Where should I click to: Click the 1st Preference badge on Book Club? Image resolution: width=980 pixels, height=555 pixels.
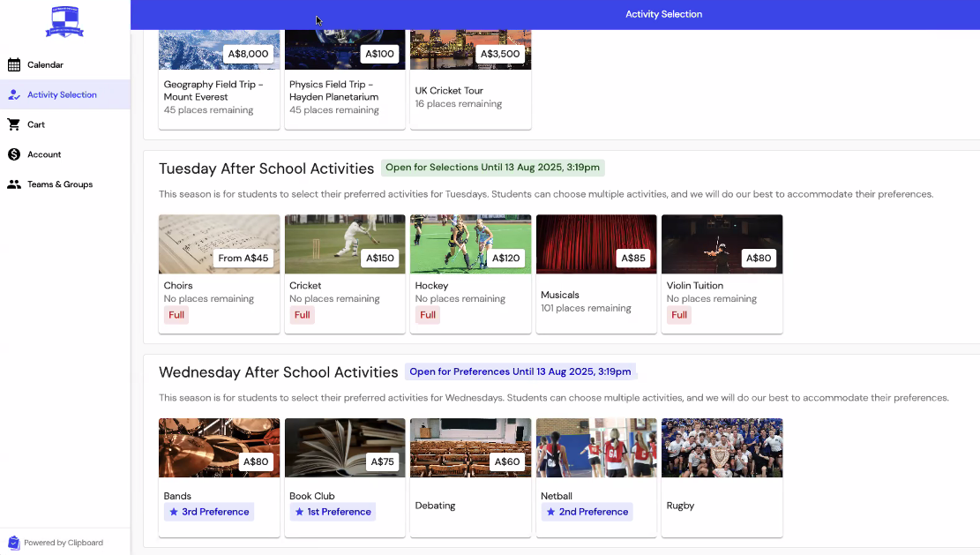click(333, 512)
